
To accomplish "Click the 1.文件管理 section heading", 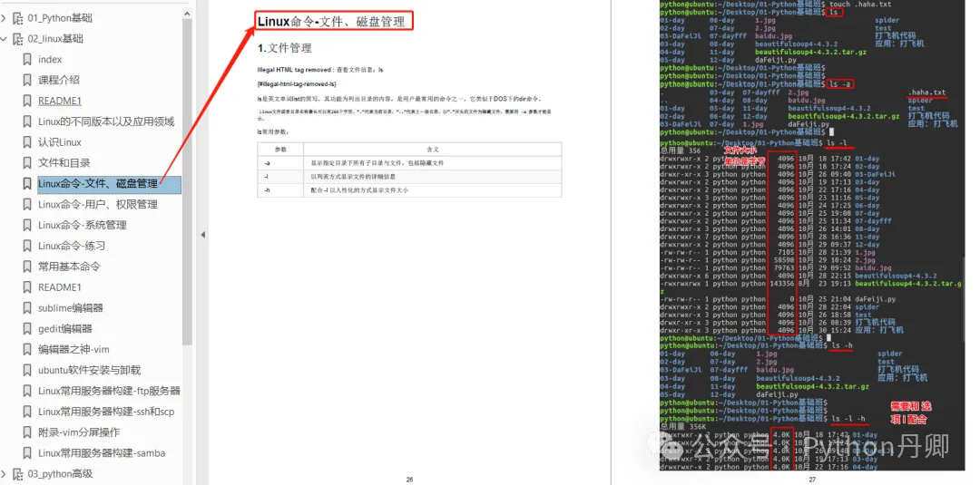I will [x=284, y=48].
